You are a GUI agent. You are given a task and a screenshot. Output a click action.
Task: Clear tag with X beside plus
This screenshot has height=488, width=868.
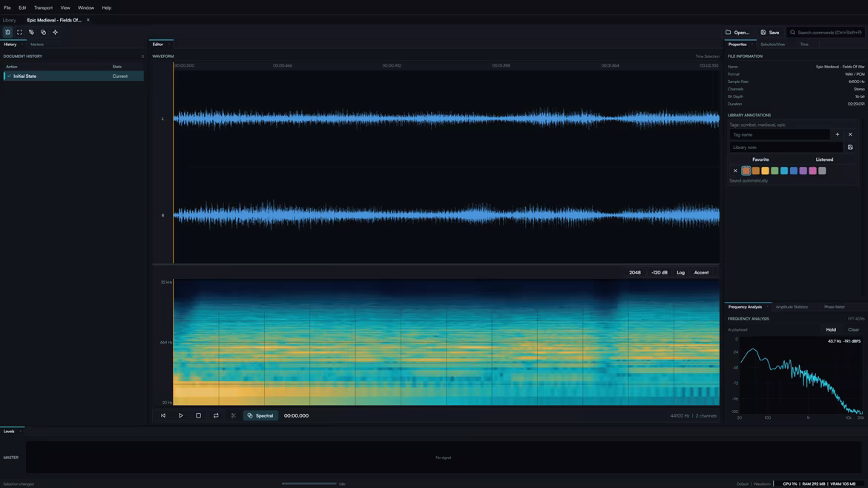click(x=850, y=134)
